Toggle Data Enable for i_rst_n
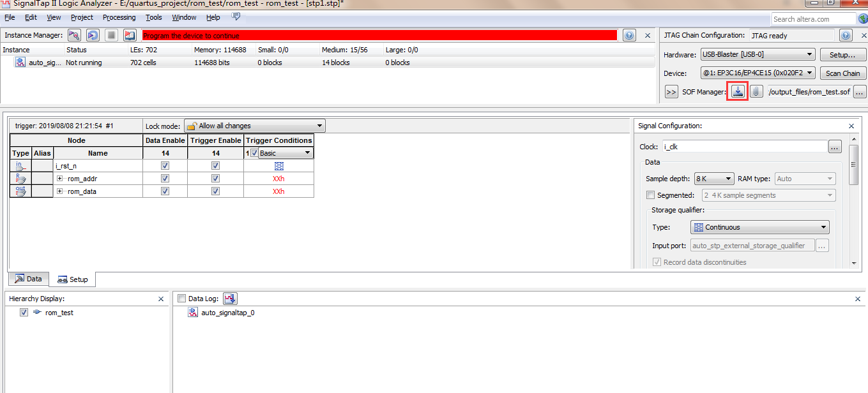Screen dimensions: 868x393 pos(165,166)
